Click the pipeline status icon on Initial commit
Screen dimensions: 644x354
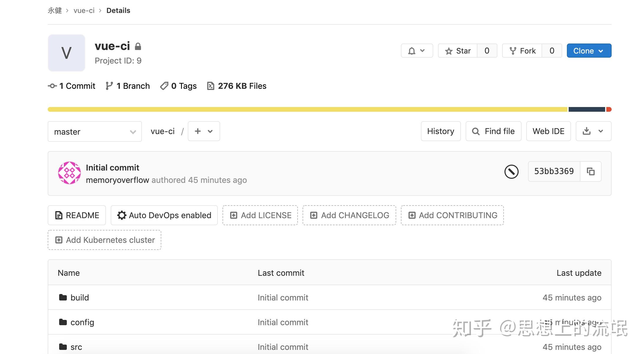point(511,172)
